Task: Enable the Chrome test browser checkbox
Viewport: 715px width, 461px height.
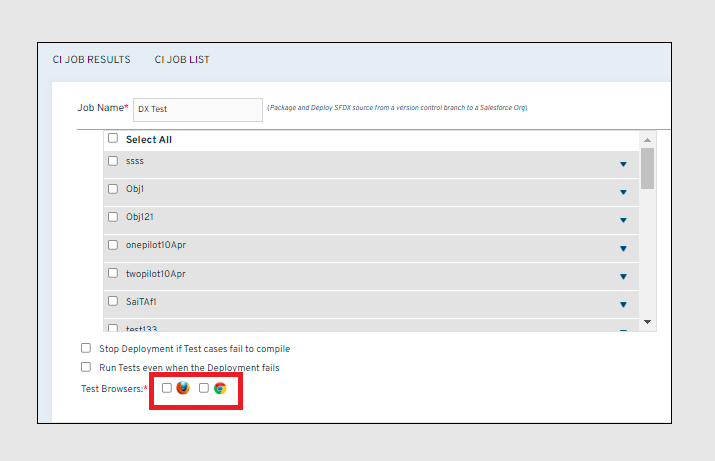Action: pos(204,388)
